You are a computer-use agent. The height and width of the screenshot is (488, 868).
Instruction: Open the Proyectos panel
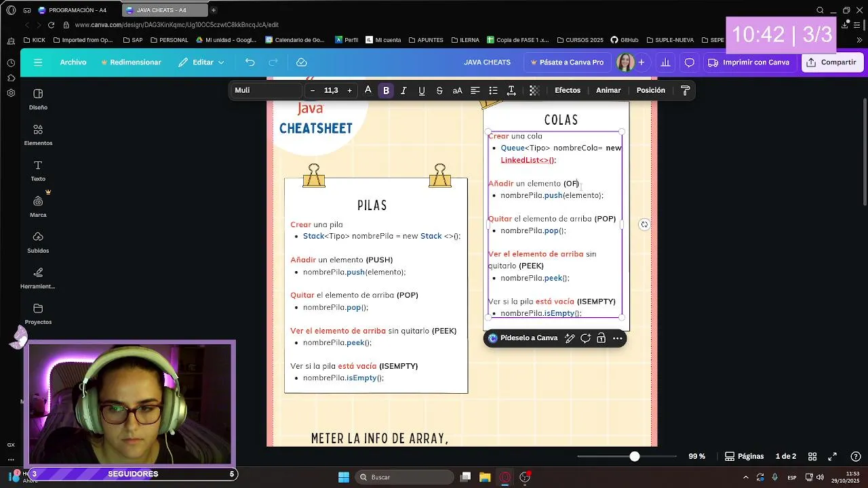pyautogui.click(x=38, y=314)
